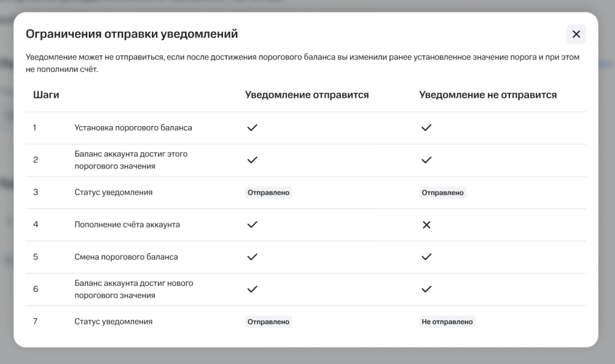Click step number 4 in the table

click(35, 225)
